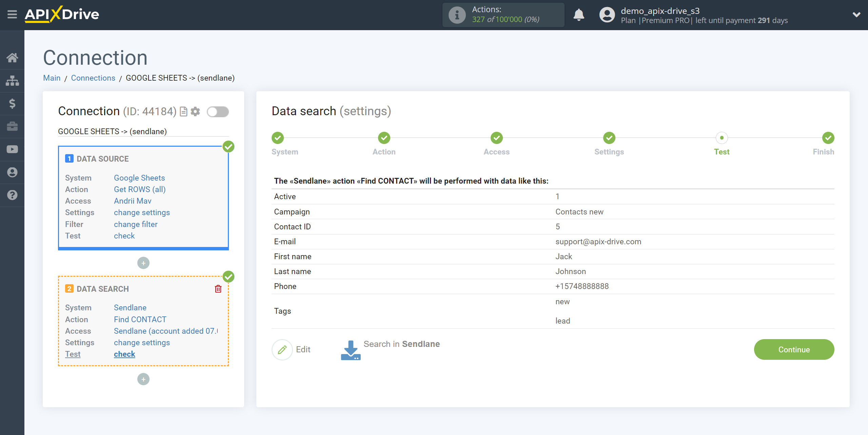The width and height of the screenshot is (868, 435).
Task: Click the lead tag value
Action: 563,321
